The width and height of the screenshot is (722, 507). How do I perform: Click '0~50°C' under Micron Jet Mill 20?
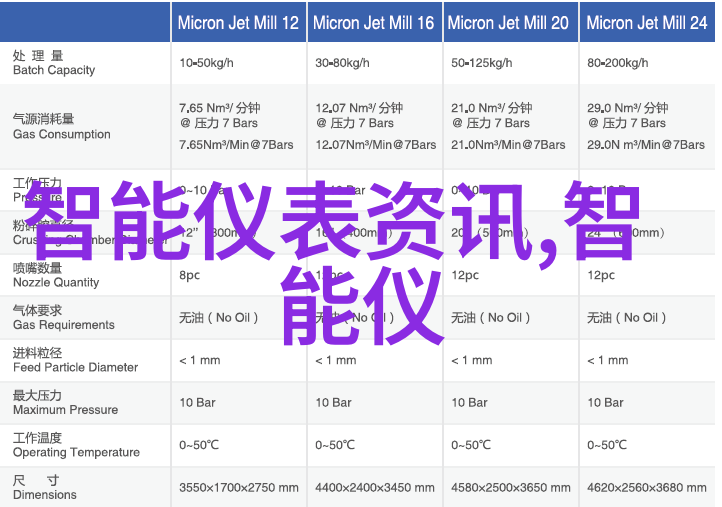click(x=471, y=445)
